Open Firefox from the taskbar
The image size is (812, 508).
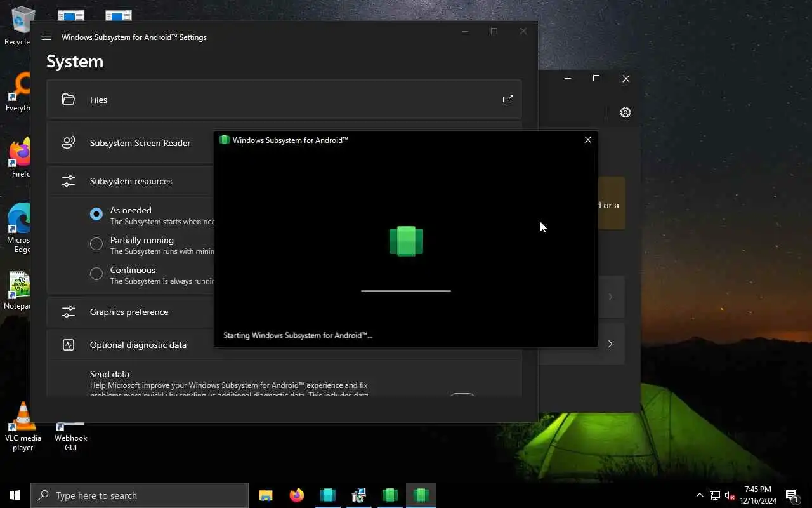tap(297, 495)
